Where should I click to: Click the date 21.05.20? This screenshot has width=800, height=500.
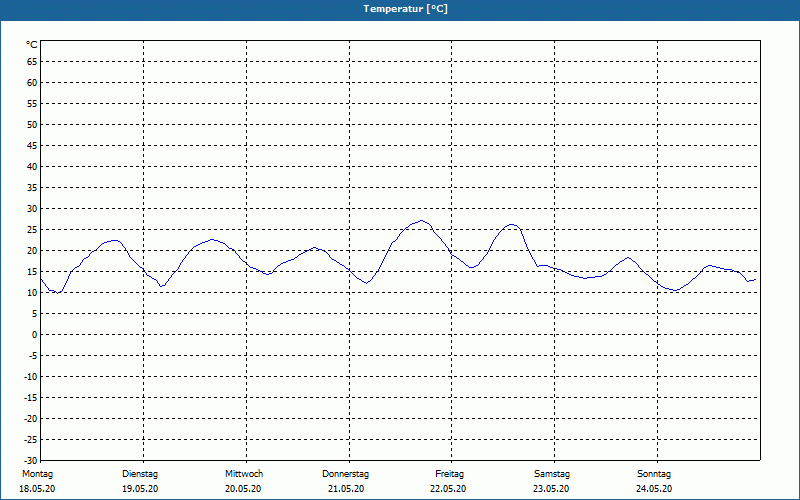point(346,489)
